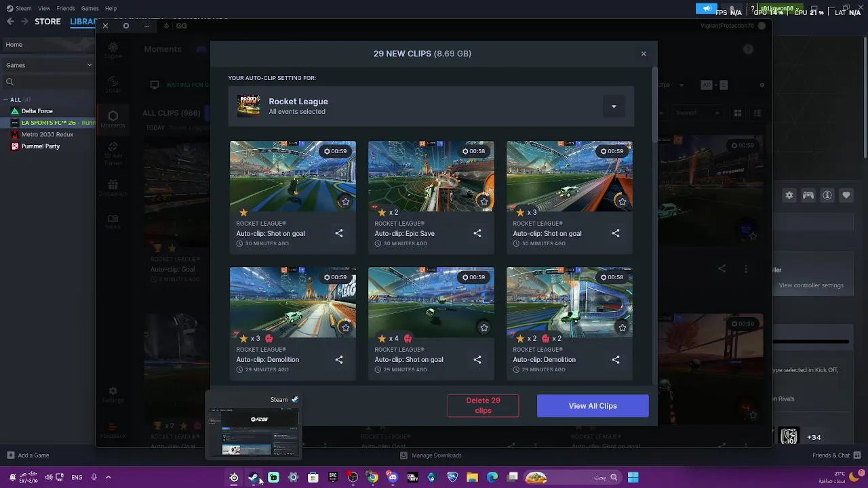Toggle favorite star on x3 Demolition clip
Image resolution: width=868 pixels, height=488 pixels.
point(346,327)
